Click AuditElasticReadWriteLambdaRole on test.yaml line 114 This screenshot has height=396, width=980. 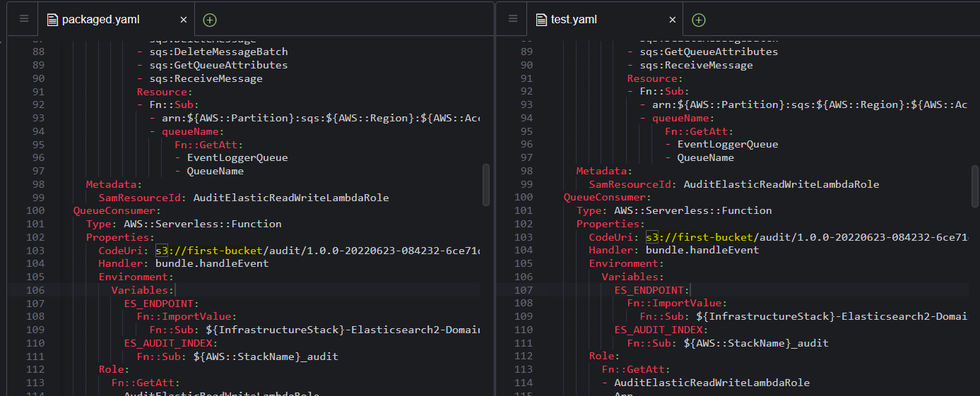[x=712, y=383]
